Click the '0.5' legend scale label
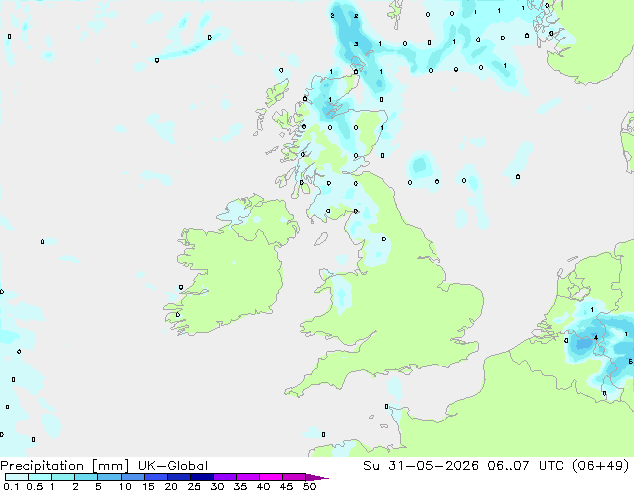This screenshot has width=634, height=490. click(x=34, y=486)
